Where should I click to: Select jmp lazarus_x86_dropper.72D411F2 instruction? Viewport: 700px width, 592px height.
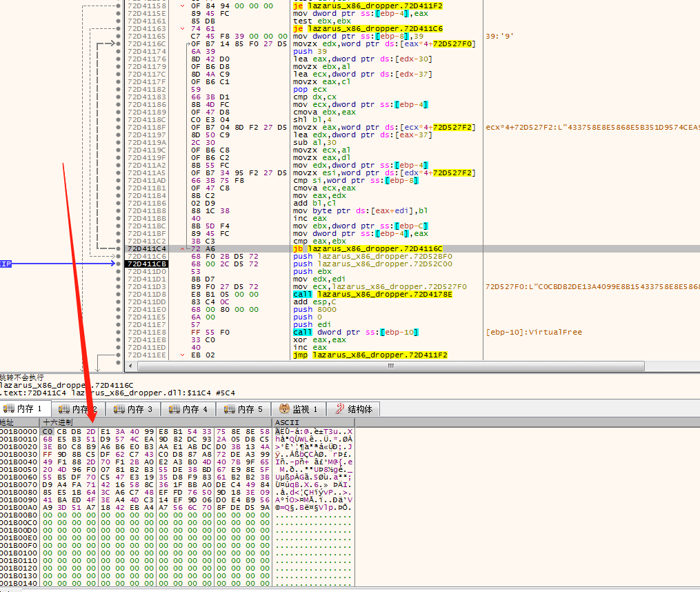370,355
